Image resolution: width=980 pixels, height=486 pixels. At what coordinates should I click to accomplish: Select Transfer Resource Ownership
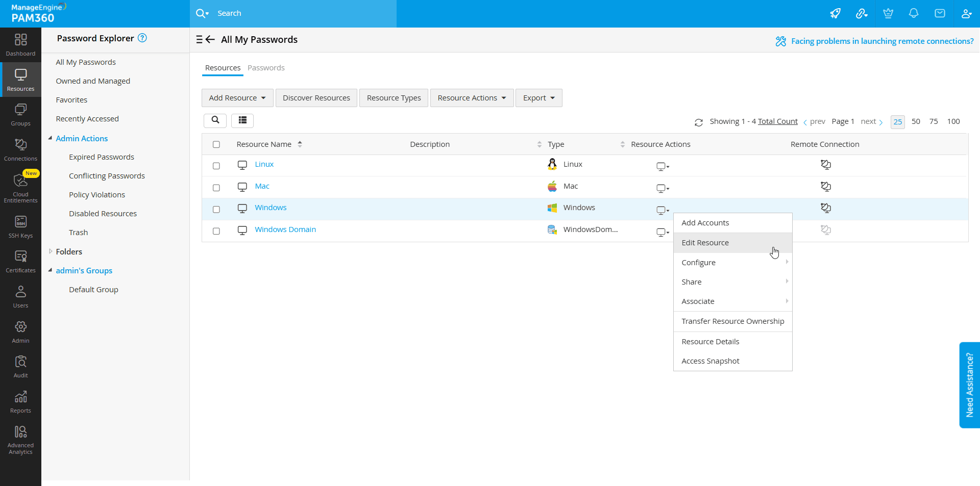pos(732,321)
